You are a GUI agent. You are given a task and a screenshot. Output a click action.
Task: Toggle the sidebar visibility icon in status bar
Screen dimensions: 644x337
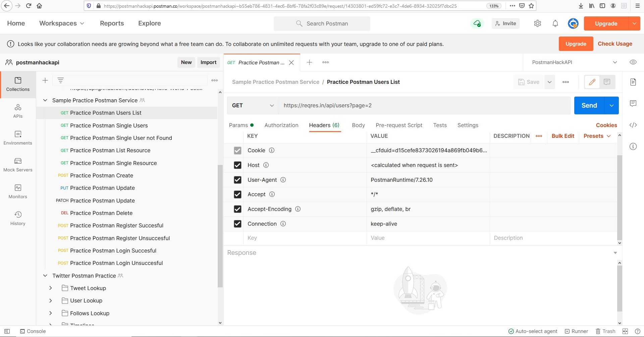point(7,331)
